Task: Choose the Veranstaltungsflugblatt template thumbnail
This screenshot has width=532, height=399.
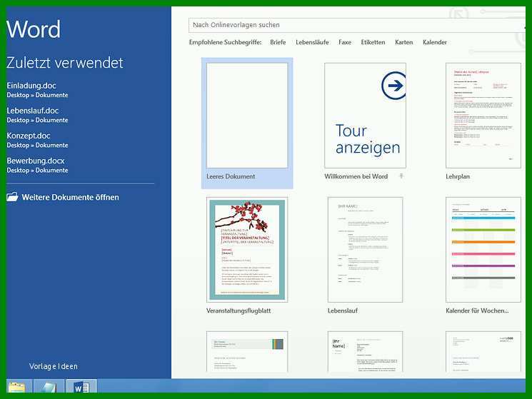Action: (x=247, y=250)
